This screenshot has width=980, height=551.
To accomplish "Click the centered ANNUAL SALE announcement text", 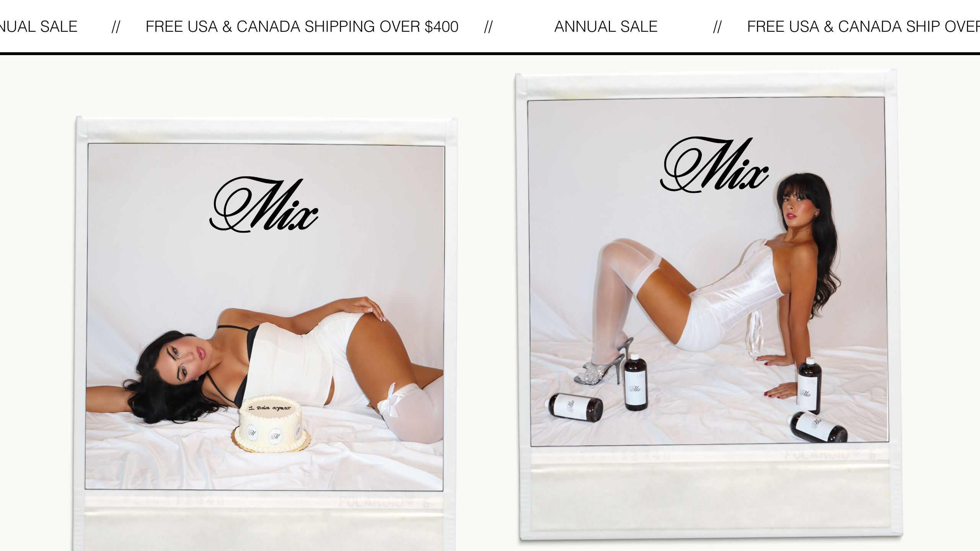I will click(606, 27).
